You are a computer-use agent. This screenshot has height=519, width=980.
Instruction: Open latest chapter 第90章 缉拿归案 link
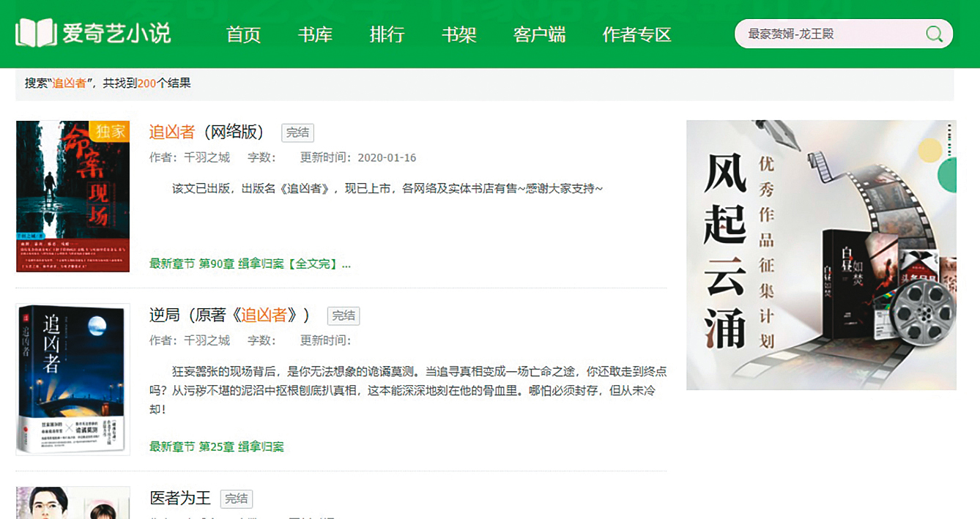pyautogui.click(x=250, y=264)
